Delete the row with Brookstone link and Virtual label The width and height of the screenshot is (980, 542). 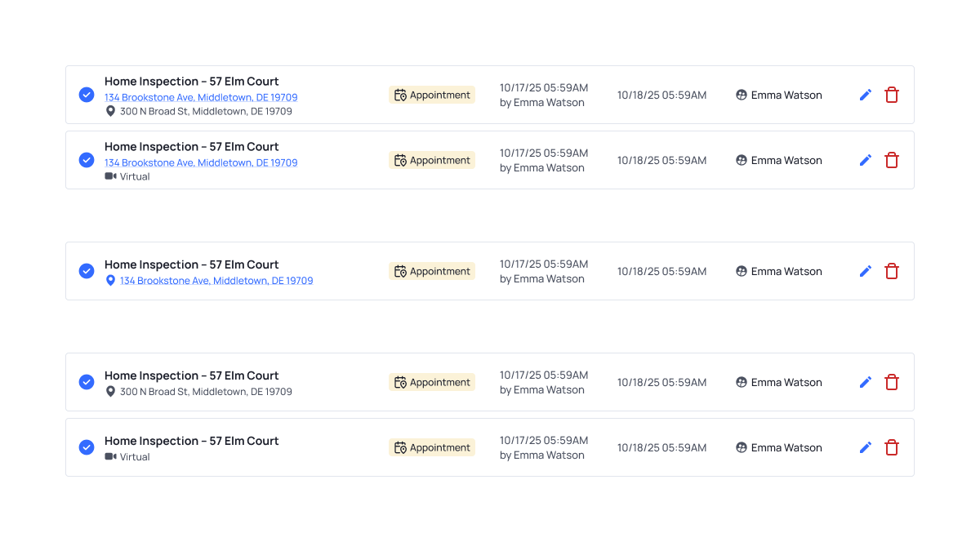pos(892,160)
